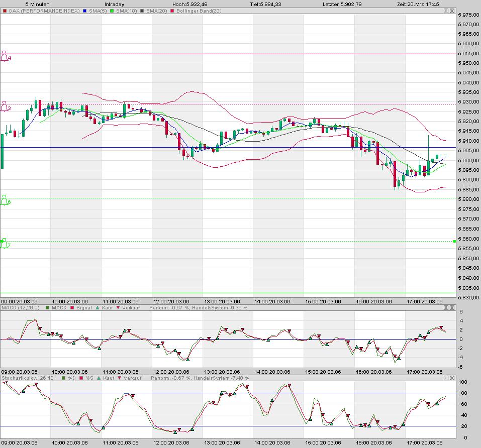Screen dimensions: 481x448
Task: Select alarm bell number 4
Action: (x=5, y=56)
